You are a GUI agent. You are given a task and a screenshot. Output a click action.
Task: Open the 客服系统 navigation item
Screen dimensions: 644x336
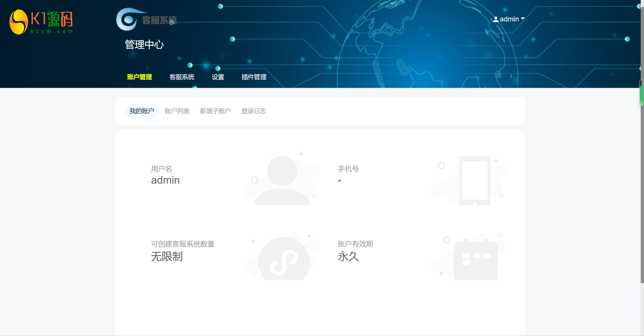click(182, 77)
